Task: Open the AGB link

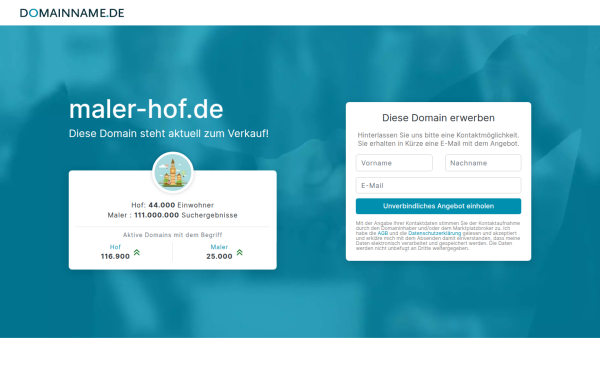Action: 383,233
